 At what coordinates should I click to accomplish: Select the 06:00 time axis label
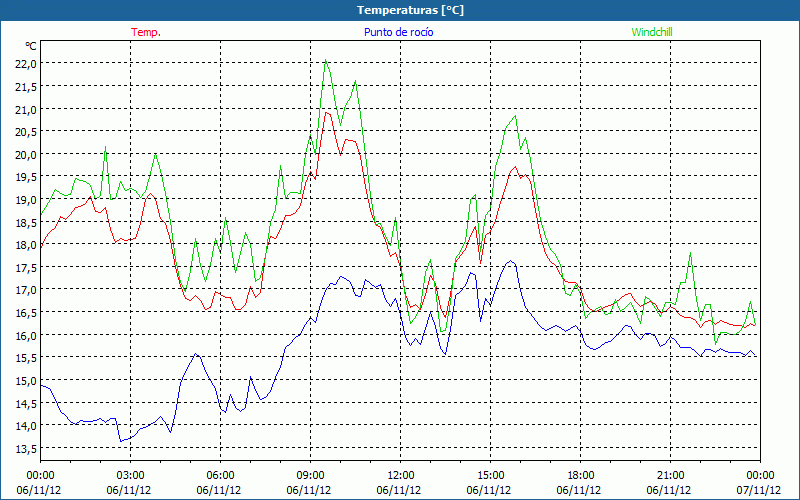[x=221, y=475]
